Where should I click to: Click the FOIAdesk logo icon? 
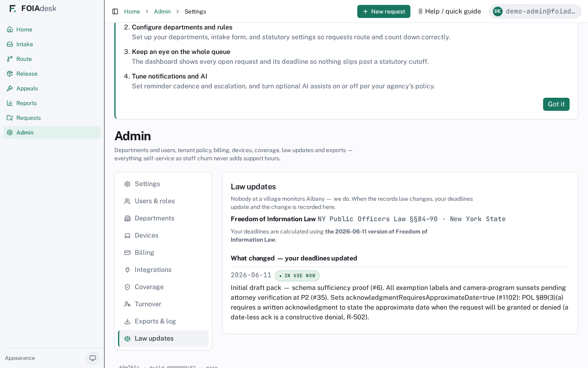click(13, 9)
